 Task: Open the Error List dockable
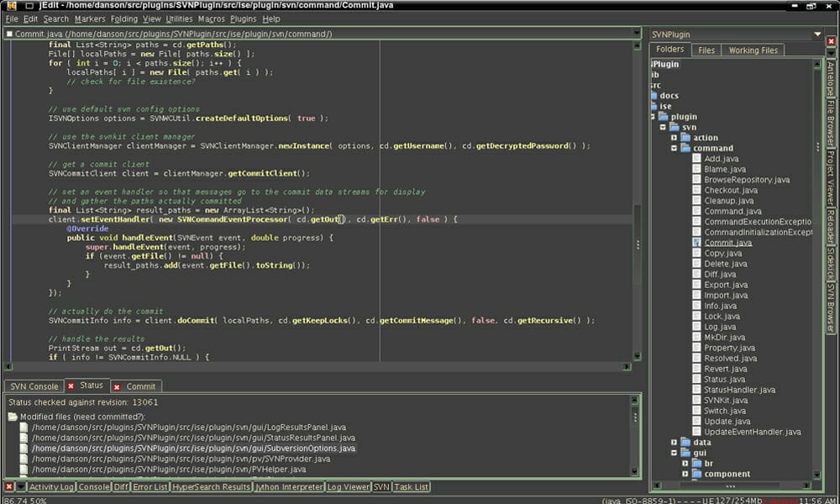click(x=150, y=486)
